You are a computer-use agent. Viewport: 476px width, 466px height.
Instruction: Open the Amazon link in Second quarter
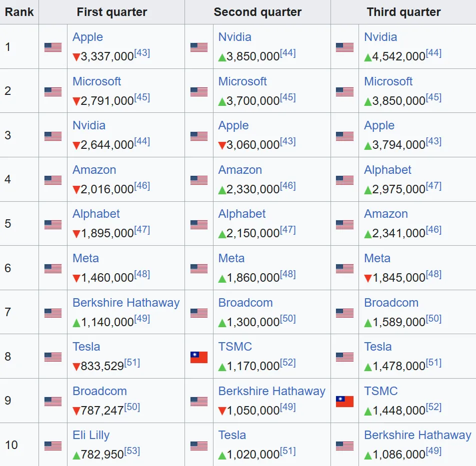point(240,170)
